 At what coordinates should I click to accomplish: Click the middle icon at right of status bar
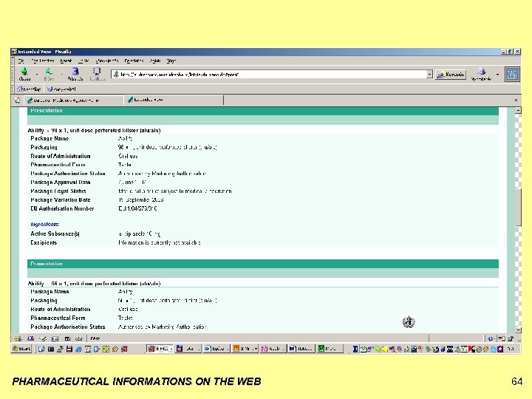(x=501, y=338)
